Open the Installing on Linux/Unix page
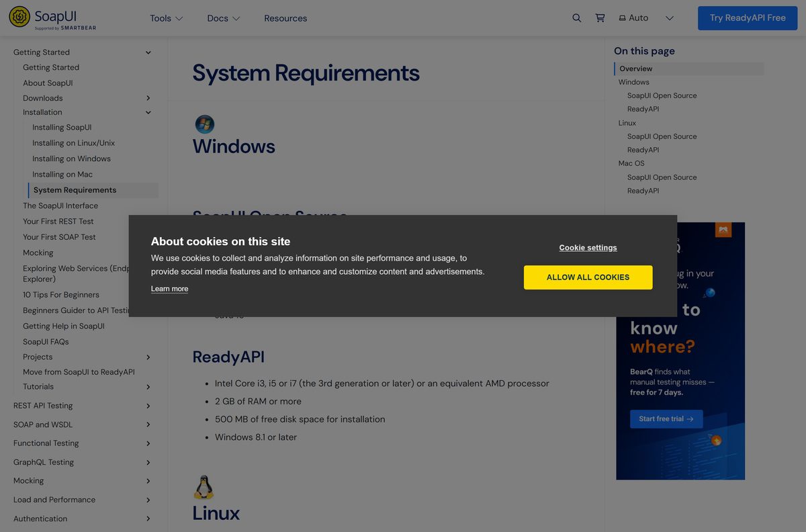 point(73,143)
